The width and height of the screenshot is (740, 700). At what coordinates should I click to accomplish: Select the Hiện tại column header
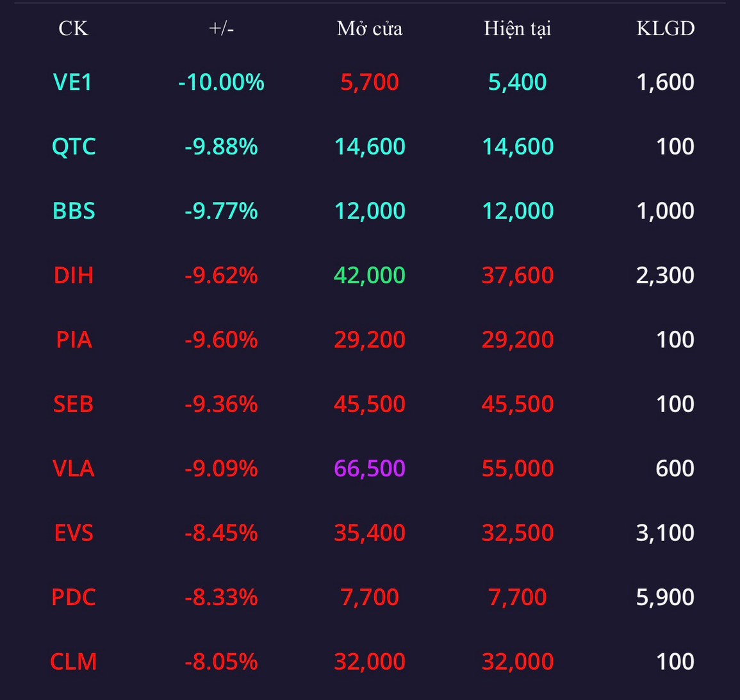tap(517, 29)
